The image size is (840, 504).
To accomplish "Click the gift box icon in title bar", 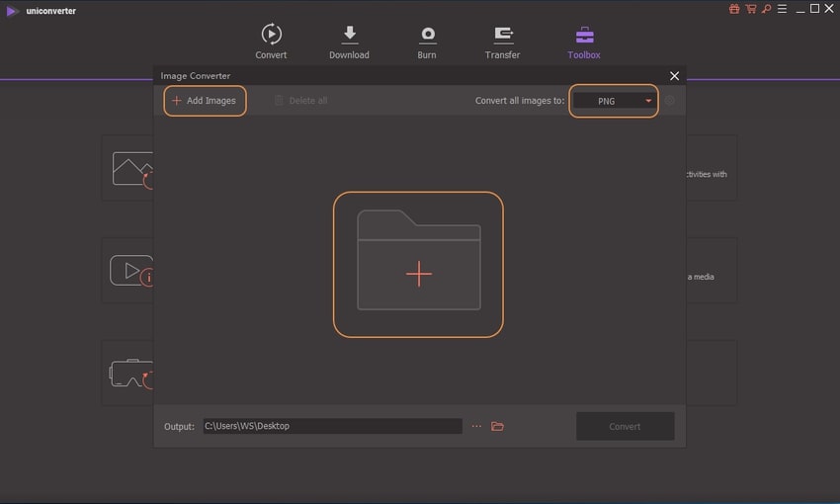I will [734, 9].
